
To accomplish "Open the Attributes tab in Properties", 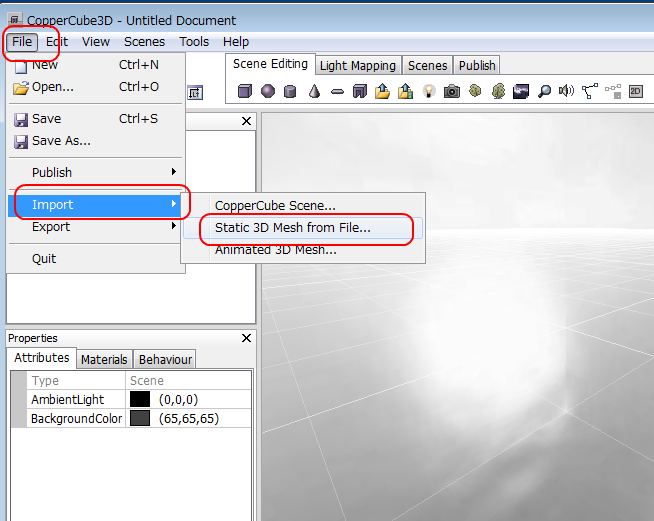I will coord(42,358).
